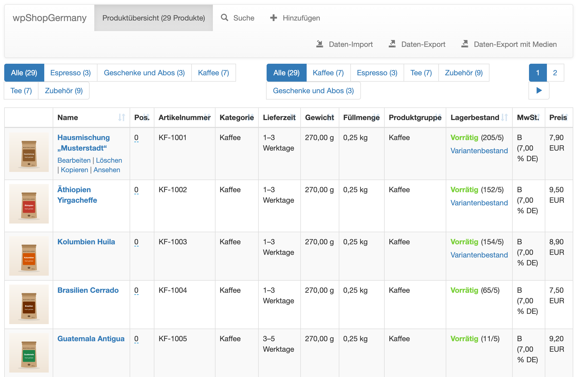588x377 pixels.
Task: Edit position value for Kolumbien Huila
Action: pyautogui.click(x=136, y=242)
